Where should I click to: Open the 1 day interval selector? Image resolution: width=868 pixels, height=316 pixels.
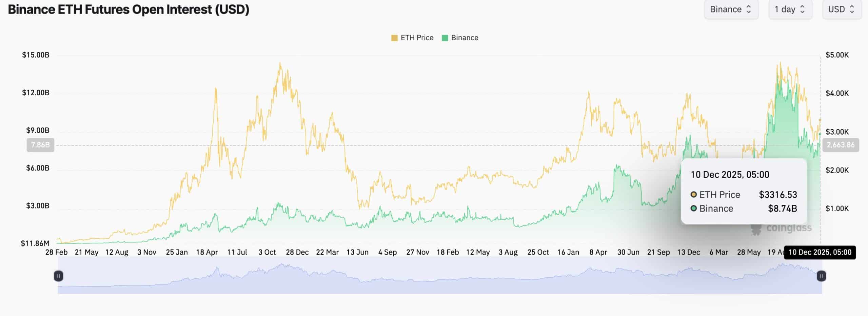pos(790,9)
